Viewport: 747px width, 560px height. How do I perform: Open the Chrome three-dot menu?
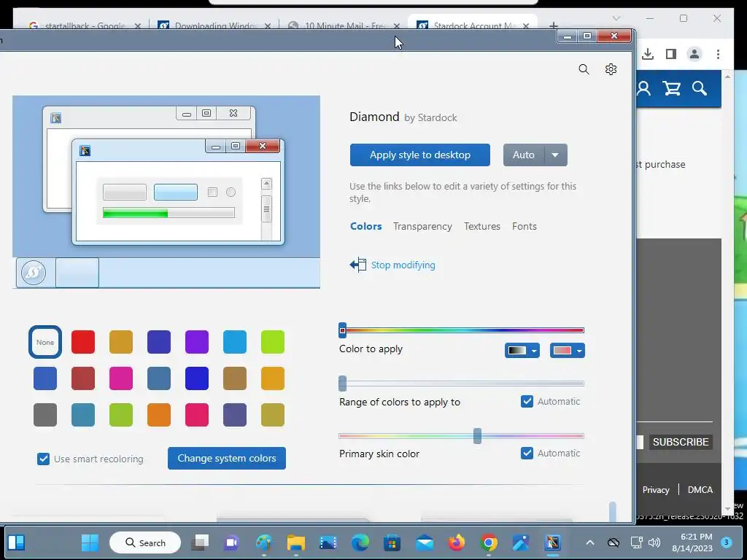tap(718, 54)
